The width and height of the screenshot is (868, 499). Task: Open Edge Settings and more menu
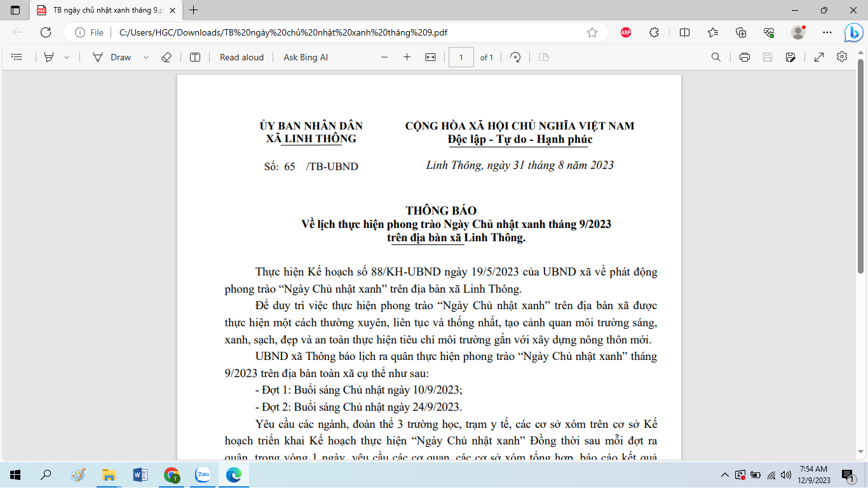point(827,32)
